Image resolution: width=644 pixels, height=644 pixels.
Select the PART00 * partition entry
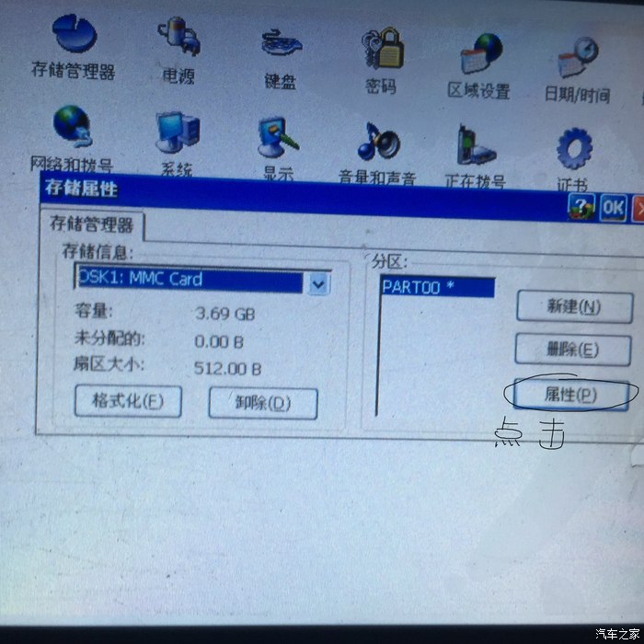click(438, 287)
